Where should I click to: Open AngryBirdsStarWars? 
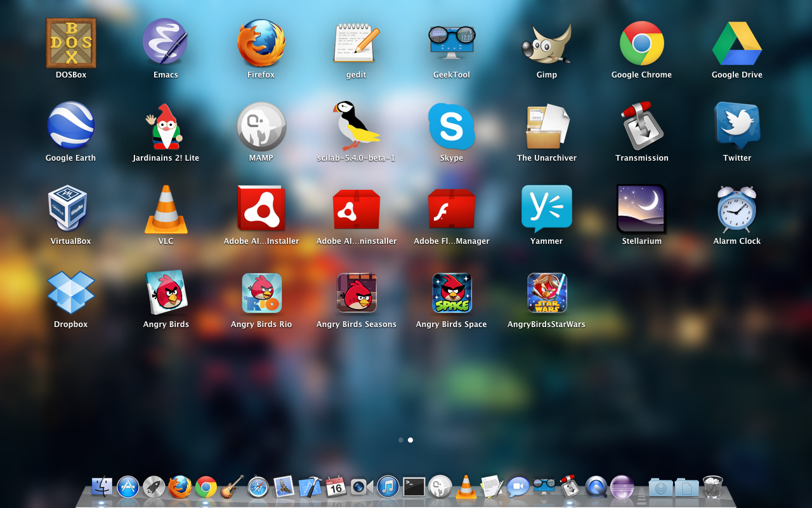coord(547,292)
